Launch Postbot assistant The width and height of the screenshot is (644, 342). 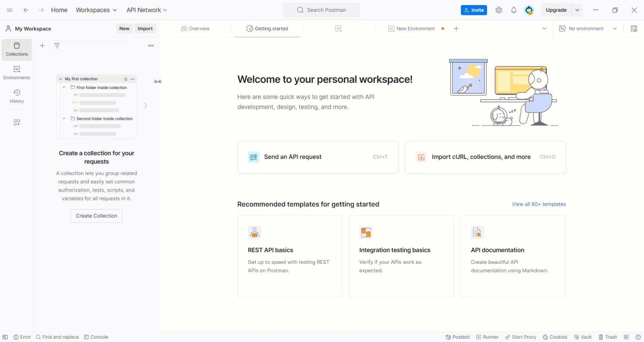pyautogui.click(x=458, y=337)
